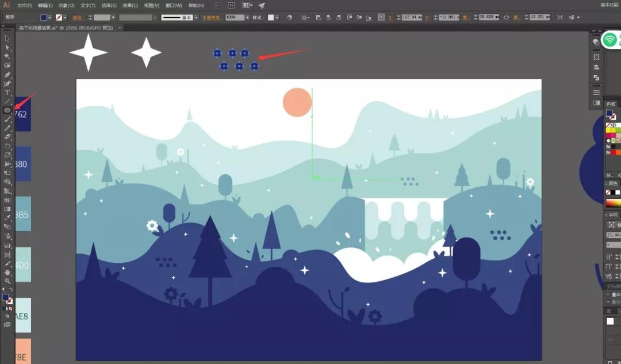Select the Paintbrush tool
621x364 pixels.
[x=7, y=119]
